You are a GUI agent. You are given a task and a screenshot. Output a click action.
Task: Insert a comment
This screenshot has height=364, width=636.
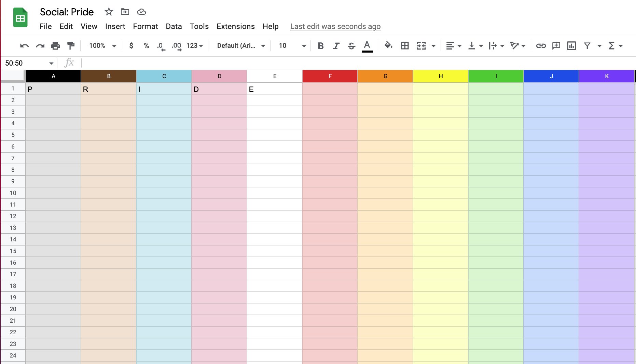(x=556, y=45)
